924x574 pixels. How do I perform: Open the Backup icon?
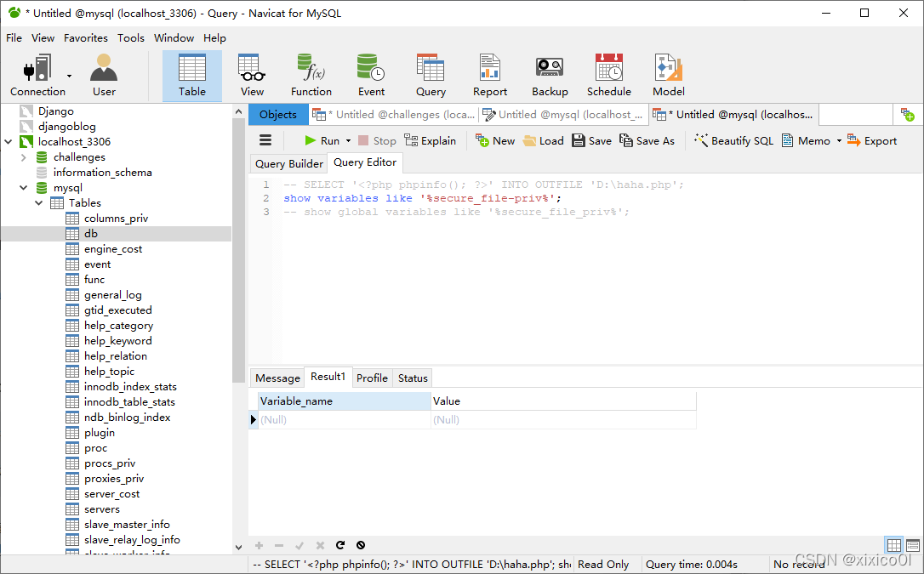(x=550, y=76)
